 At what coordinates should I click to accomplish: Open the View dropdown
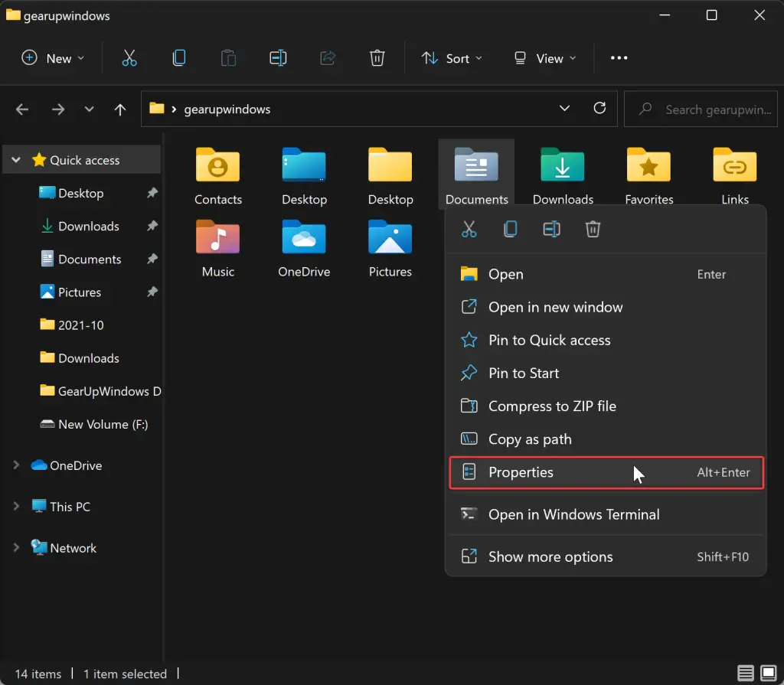point(544,57)
